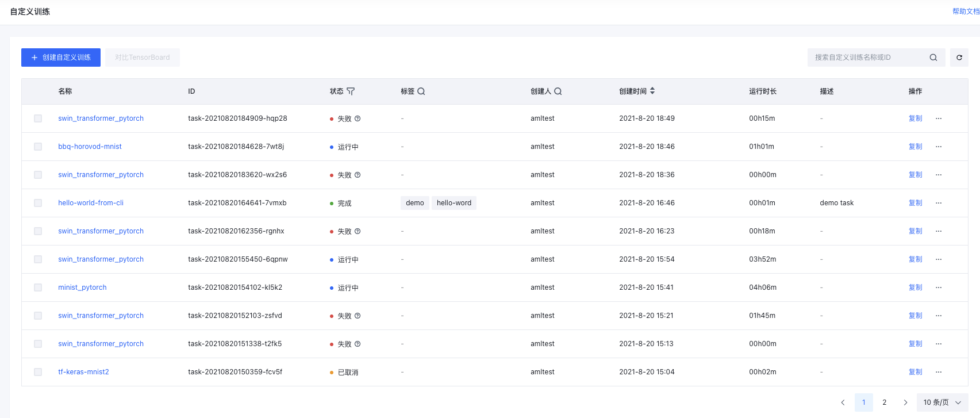Image resolution: width=980 pixels, height=418 pixels.
Task: Select checkbox for task zsfvd
Action: tap(38, 316)
